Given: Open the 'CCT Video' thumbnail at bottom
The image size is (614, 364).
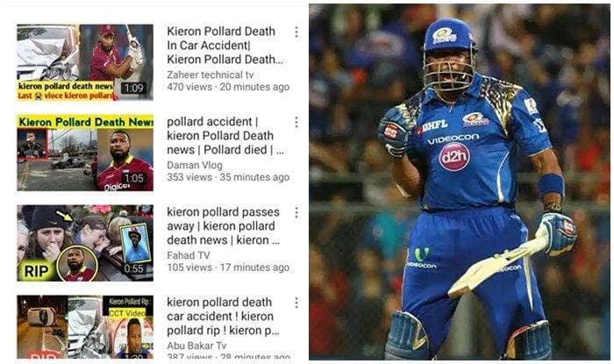Looking at the screenshot, I should pyautogui.click(x=85, y=327).
